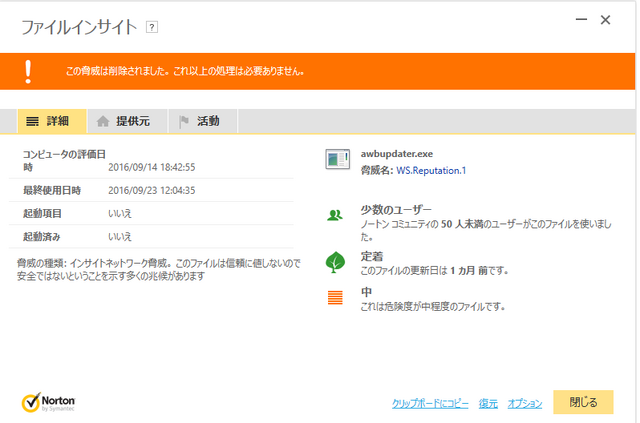Close the window with X button
The width and height of the screenshot is (640, 423).
[x=605, y=20]
